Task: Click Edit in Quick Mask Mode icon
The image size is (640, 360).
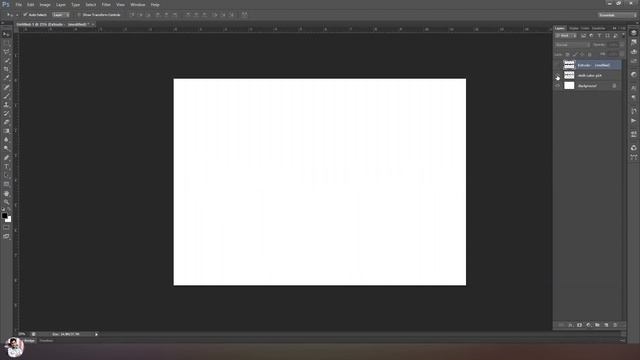Action: (x=6, y=228)
